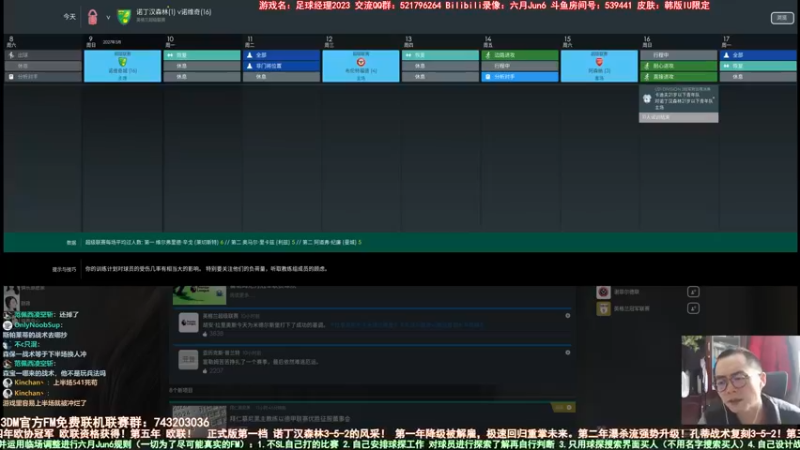Open the U21 fixture card on Sunday 16th
The height and width of the screenshot is (450, 800).
[679, 99]
